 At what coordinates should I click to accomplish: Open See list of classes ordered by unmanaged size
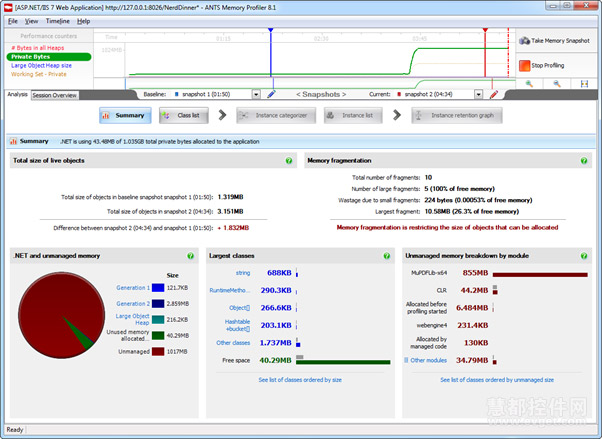(x=497, y=380)
